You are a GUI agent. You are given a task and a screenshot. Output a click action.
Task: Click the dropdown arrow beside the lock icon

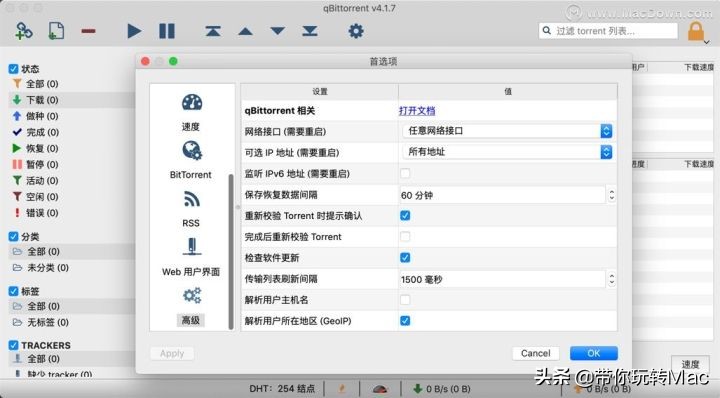(x=707, y=42)
